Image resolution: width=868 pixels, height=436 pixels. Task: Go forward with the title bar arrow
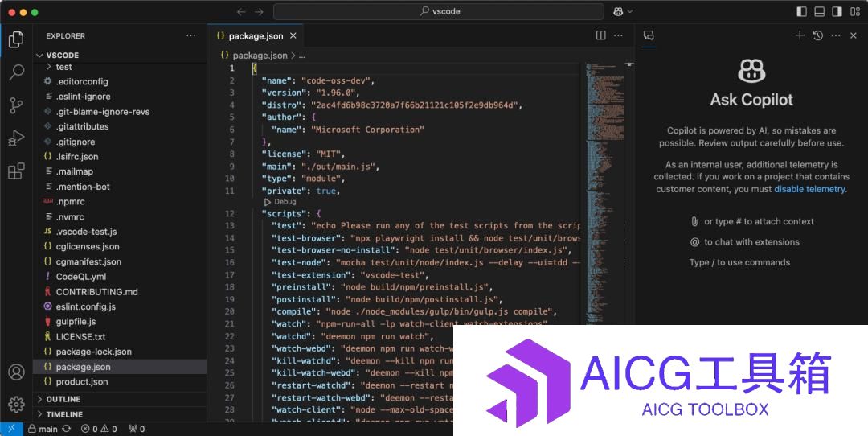[x=259, y=11]
